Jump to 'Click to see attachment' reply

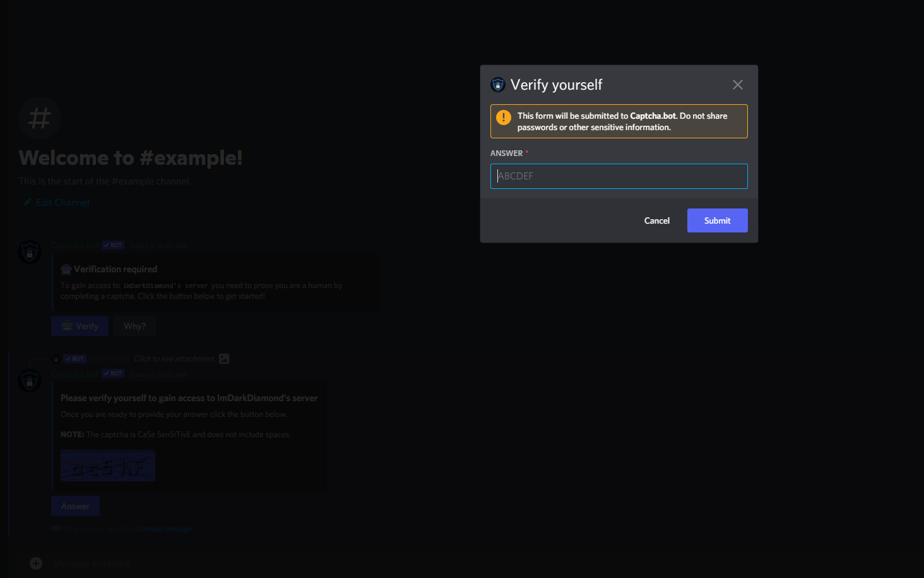[x=174, y=359]
